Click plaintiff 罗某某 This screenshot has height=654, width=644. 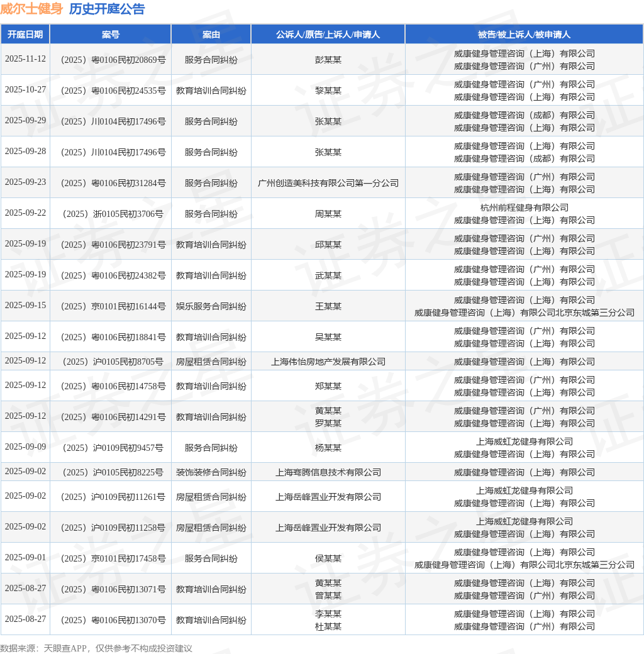pyautogui.click(x=328, y=423)
